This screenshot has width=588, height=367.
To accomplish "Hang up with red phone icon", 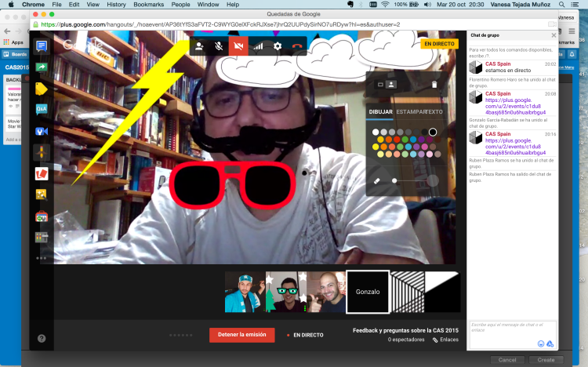I will [297, 46].
